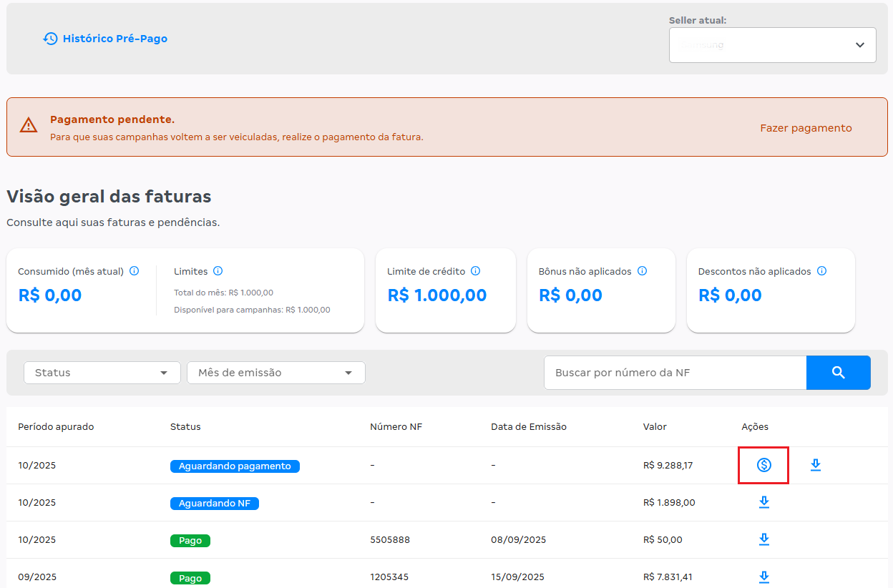893x588 pixels.
Task: Click the Aguardando NF status badge
Action: pyautogui.click(x=214, y=503)
